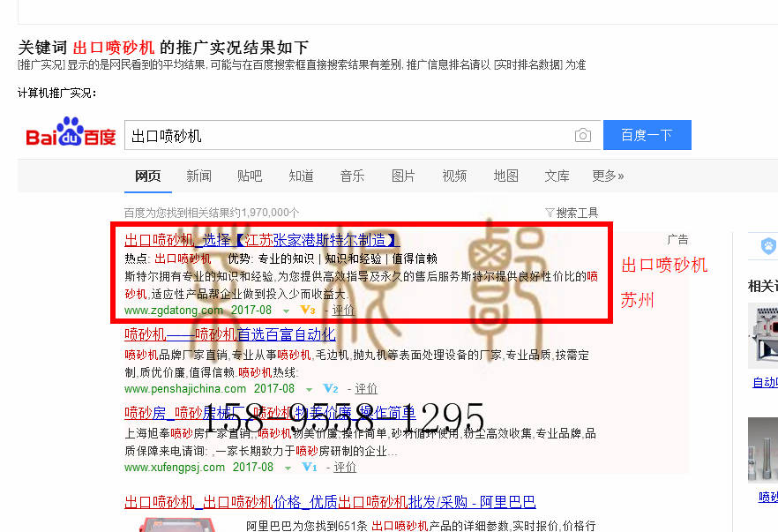Select the 网页 tab
The height and width of the screenshot is (532, 778).
pos(148,176)
